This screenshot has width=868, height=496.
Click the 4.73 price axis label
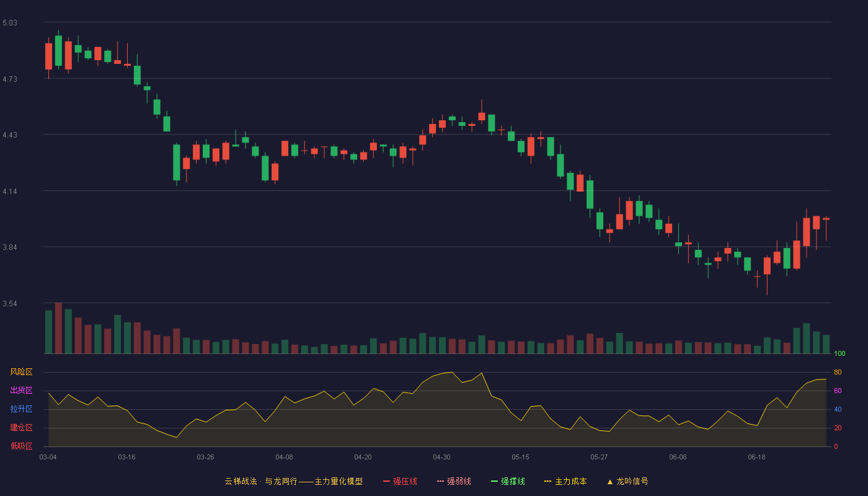10,79
